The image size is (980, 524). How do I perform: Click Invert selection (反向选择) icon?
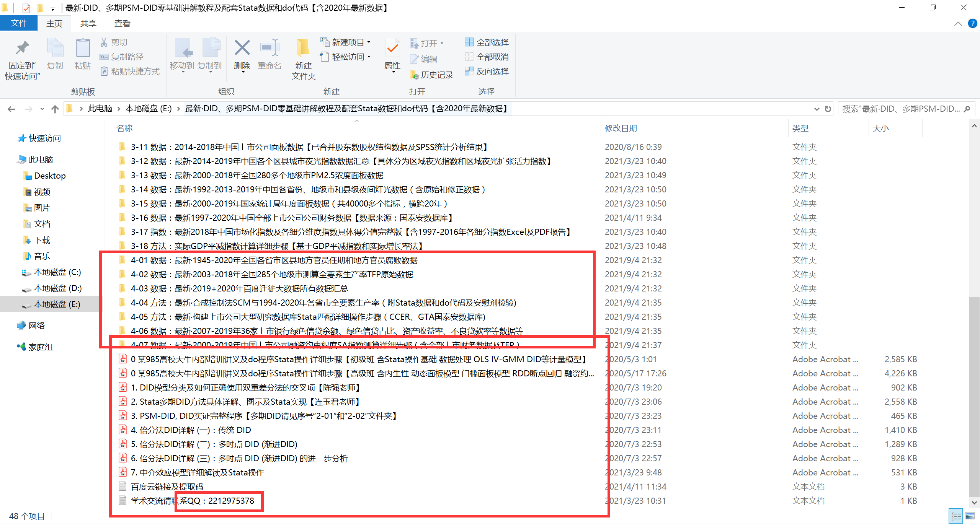click(469, 72)
